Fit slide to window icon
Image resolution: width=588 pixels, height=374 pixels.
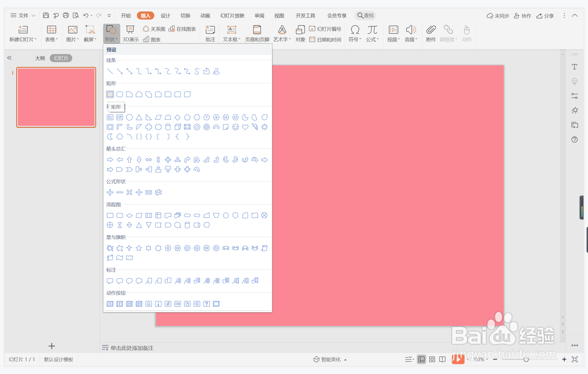click(x=575, y=359)
